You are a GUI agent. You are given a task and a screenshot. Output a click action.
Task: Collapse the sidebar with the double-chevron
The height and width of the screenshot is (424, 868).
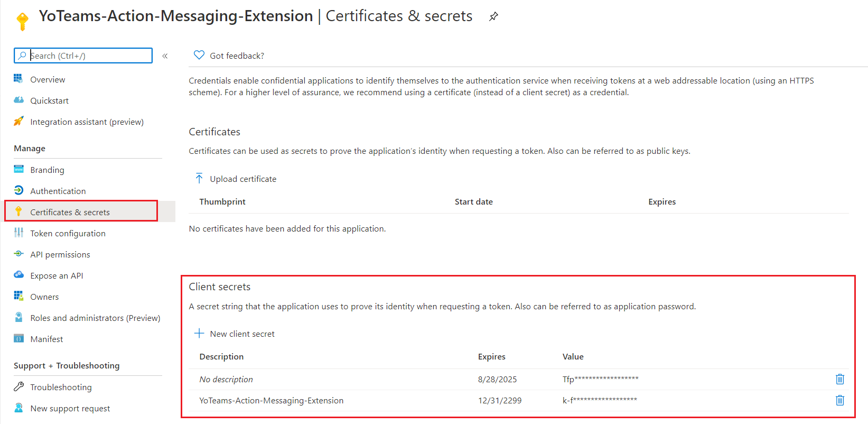165,56
